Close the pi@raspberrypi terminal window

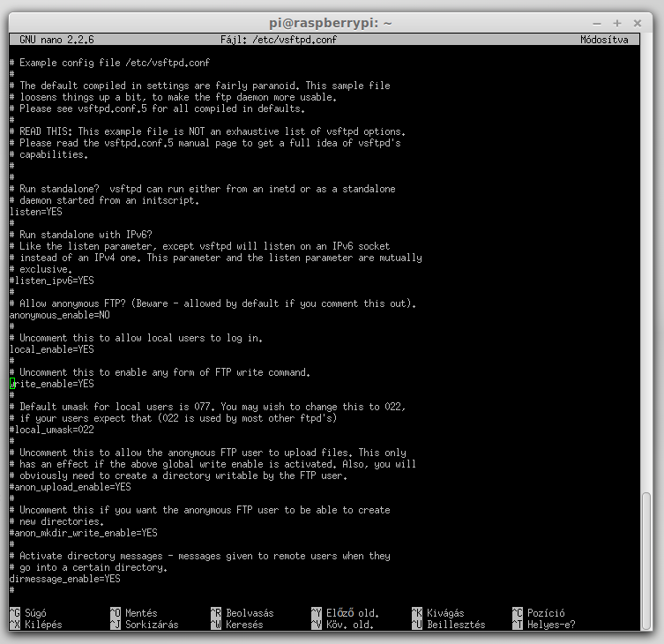click(x=637, y=23)
